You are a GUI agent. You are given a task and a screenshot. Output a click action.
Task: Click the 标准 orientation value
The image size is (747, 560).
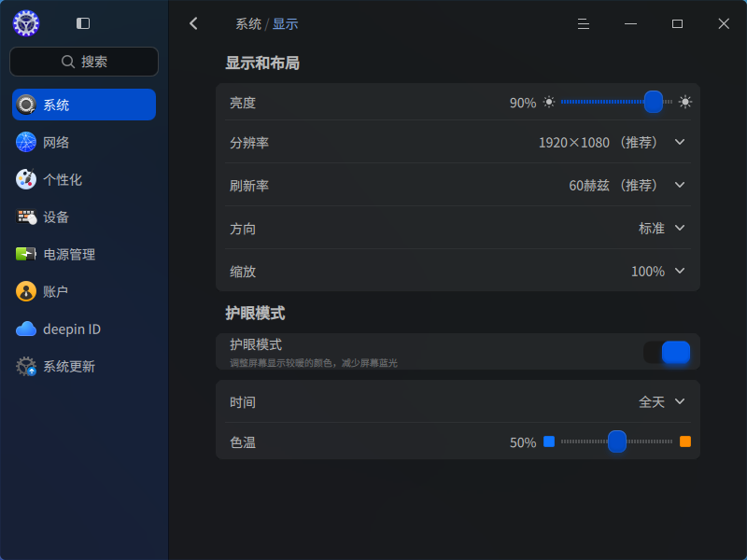pos(651,228)
